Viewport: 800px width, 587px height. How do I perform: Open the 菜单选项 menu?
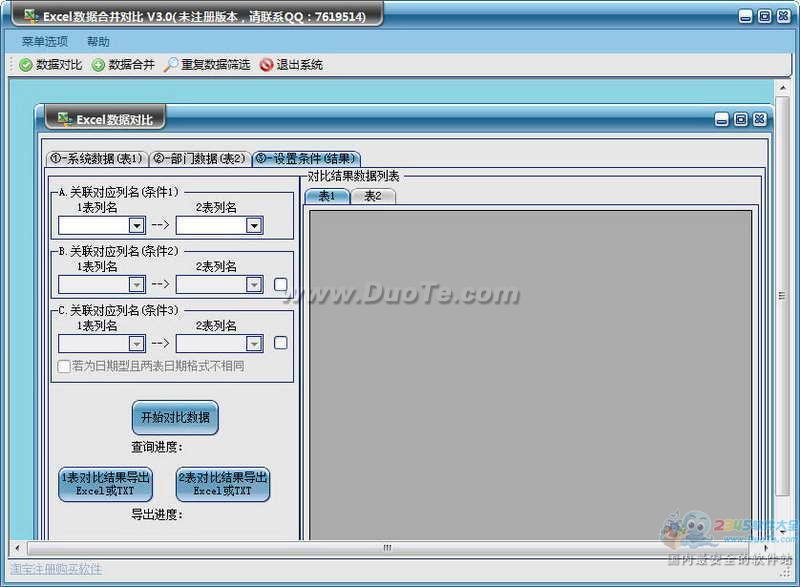tap(45, 42)
